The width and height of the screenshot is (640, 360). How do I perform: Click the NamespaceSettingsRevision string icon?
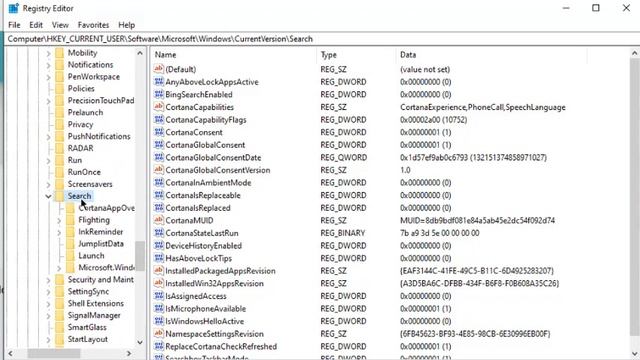click(159, 333)
